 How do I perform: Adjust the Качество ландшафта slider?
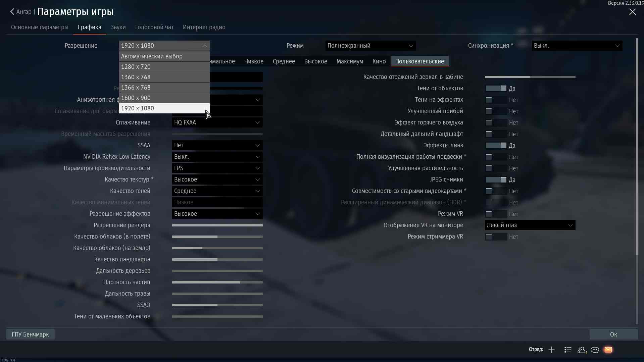pyautogui.click(x=217, y=260)
